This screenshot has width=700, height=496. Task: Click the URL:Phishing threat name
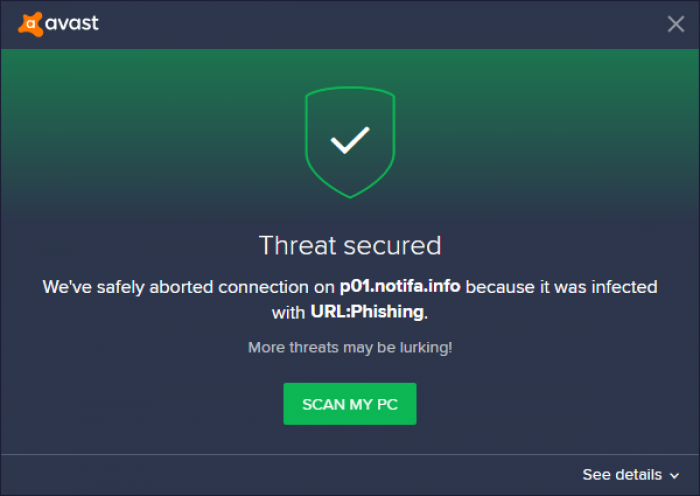[367, 312]
